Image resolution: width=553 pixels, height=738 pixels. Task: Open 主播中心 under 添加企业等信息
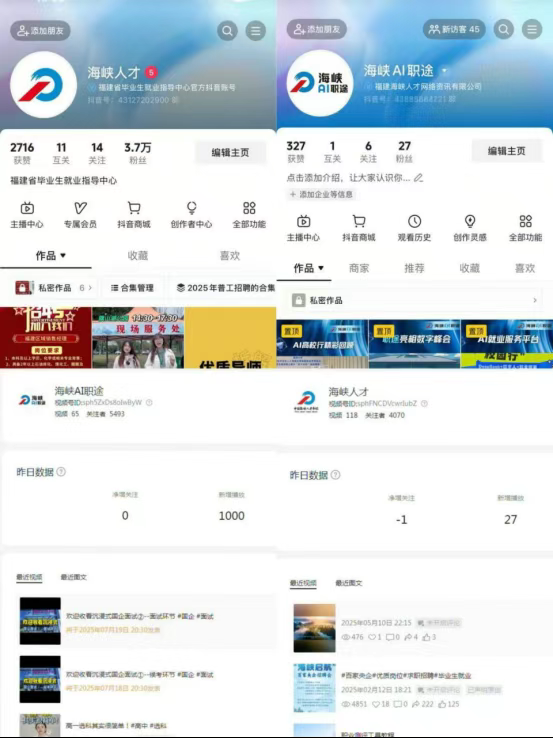click(304, 228)
